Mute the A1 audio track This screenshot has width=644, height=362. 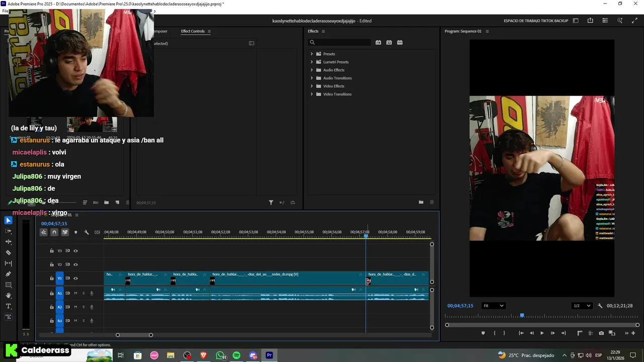pyautogui.click(x=76, y=293)
